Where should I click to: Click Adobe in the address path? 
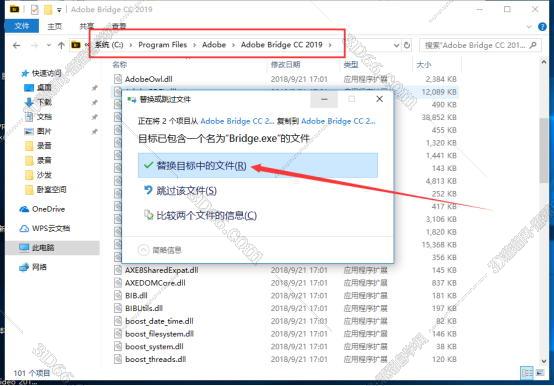[214, 45]
